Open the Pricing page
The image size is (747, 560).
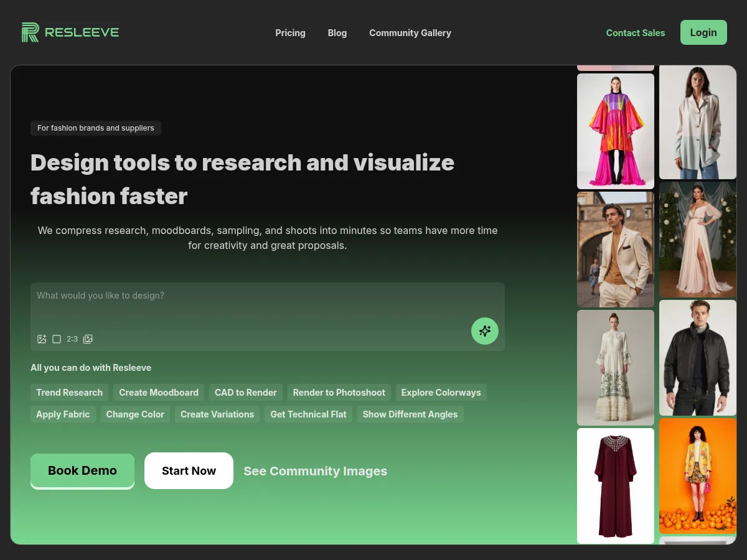(290, 33)
